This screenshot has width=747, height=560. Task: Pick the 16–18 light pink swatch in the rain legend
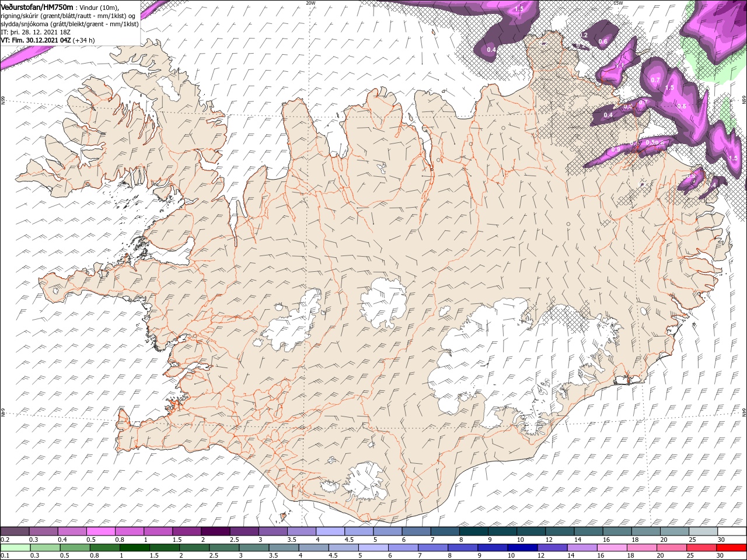point(611,548)
